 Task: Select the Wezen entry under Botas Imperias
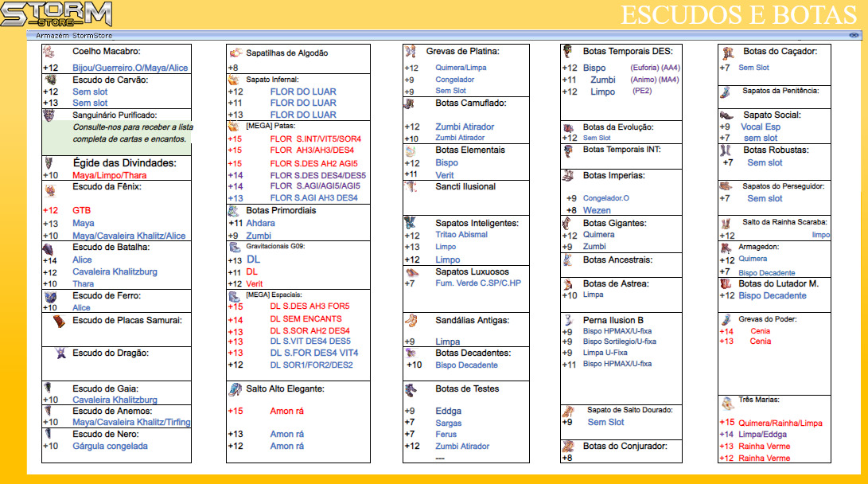tap(597, 210)
